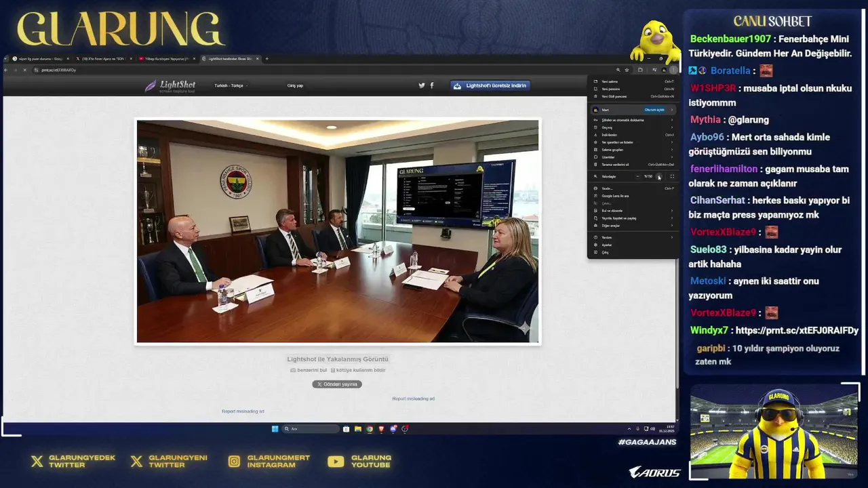Click the Giriş yap link

click(x=295, y=85)
